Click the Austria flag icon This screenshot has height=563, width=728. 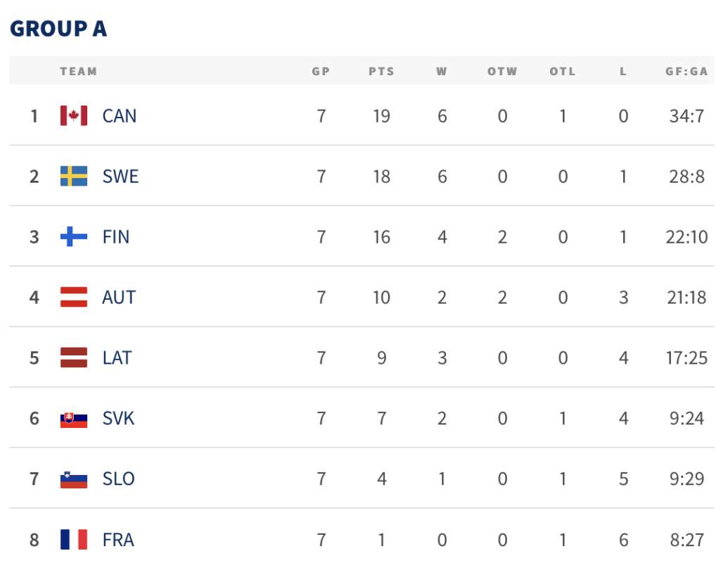click(74, 297)
